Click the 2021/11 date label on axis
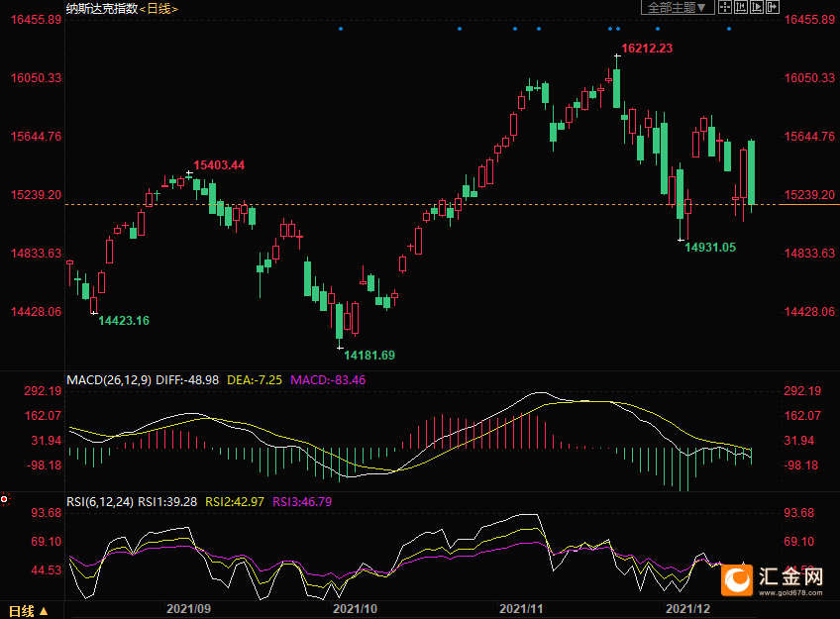The height and width of the screenshot is (619, 840). click(x=521, y=609)
